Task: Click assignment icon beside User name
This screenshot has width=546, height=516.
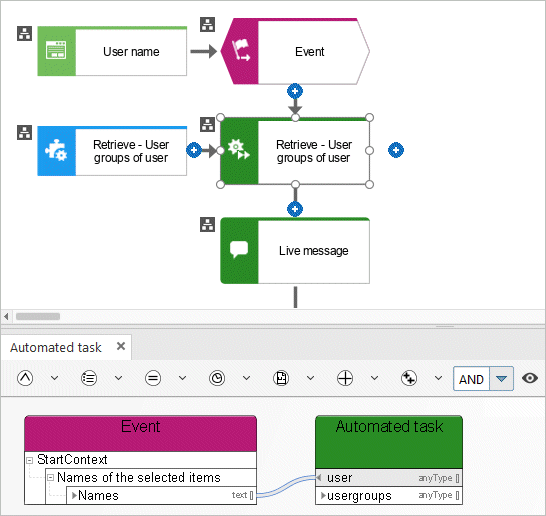Action: point(24,33)
